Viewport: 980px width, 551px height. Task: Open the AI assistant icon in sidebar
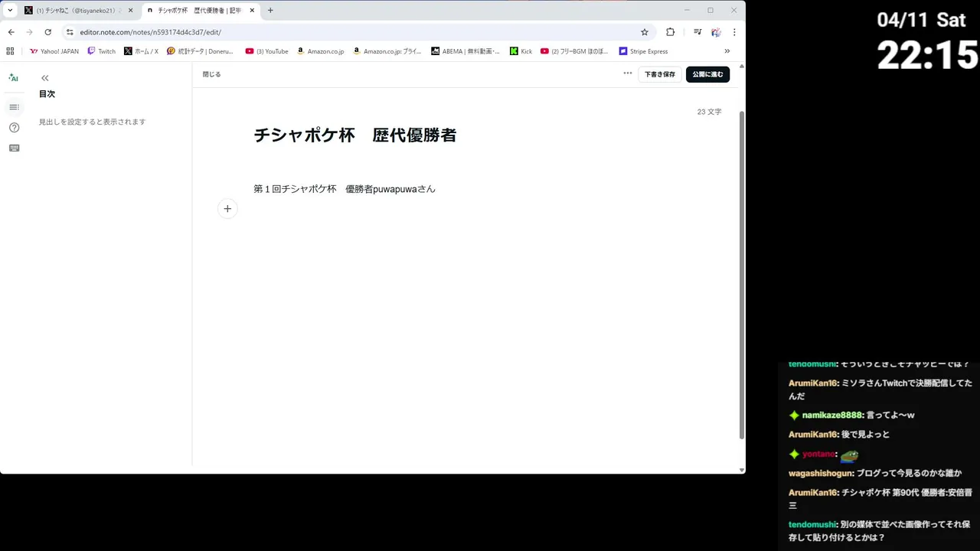14,77
